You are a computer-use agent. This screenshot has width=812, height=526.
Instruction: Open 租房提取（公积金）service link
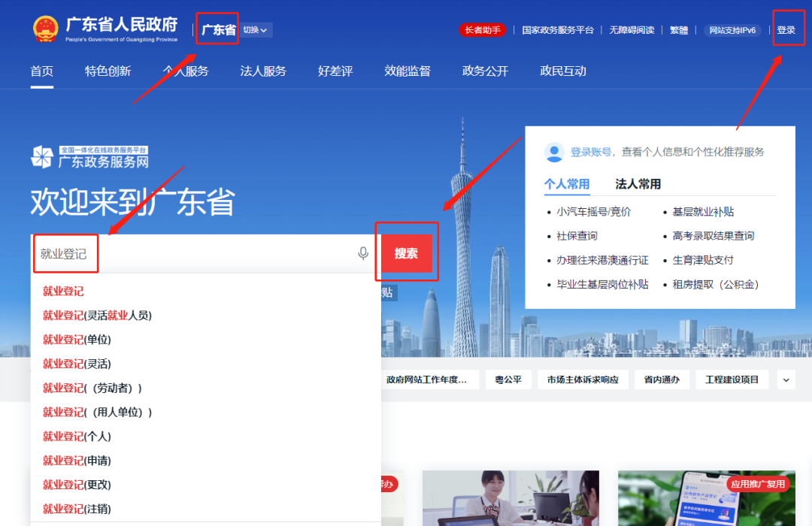[717, 285]
